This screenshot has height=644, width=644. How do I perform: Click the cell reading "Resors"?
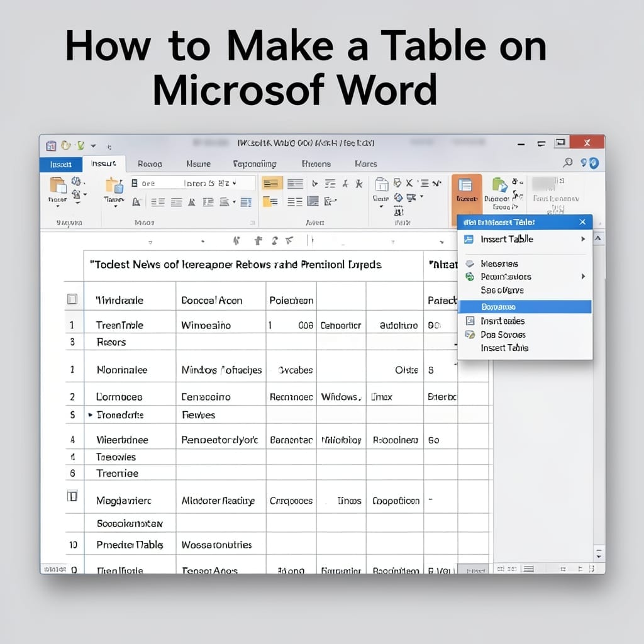click(130, 341)
